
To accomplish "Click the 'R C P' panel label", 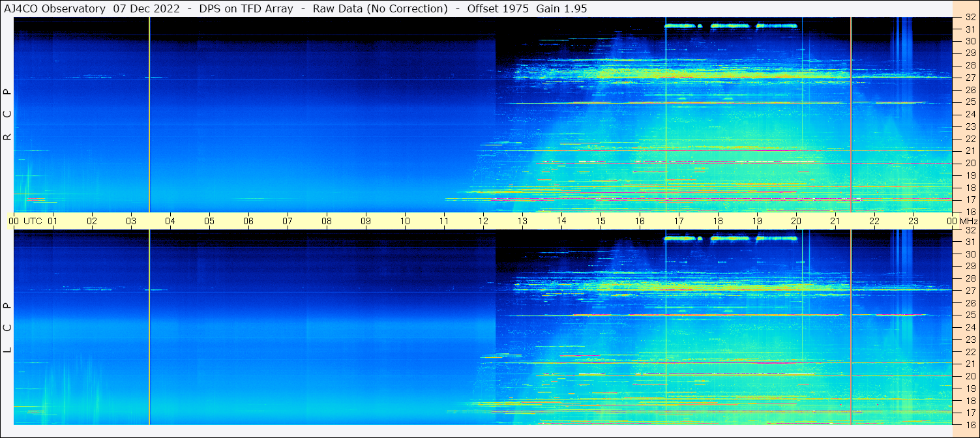I will click(8, 115).
